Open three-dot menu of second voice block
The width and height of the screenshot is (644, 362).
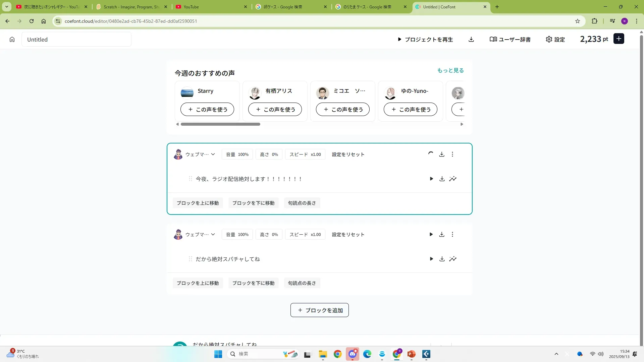452,235
